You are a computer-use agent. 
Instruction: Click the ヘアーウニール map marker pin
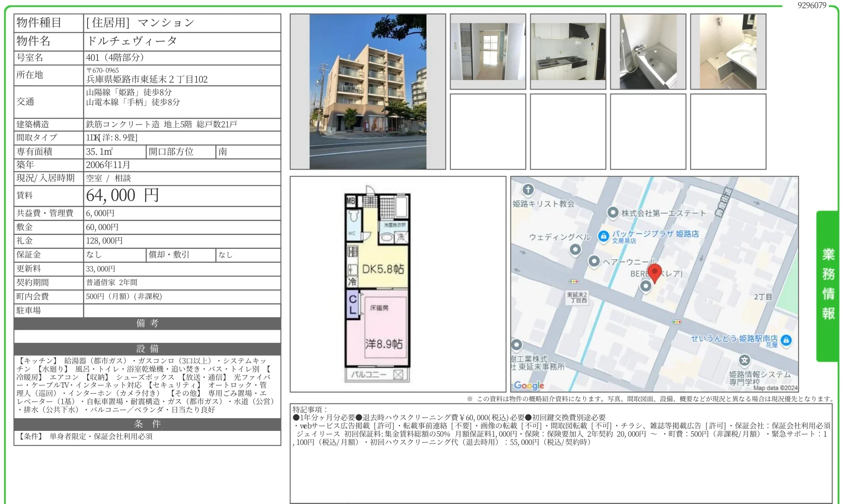594,261
